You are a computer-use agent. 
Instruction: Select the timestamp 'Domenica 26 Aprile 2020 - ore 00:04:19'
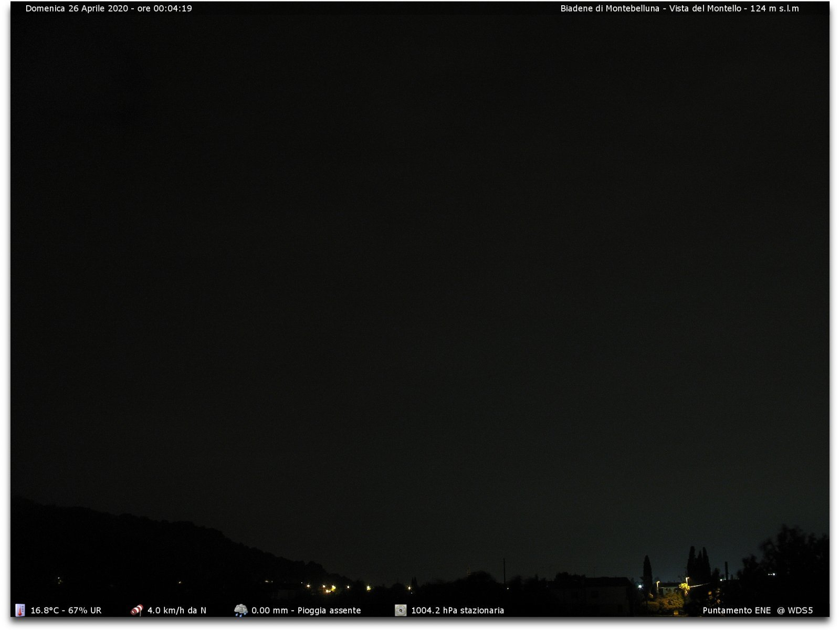[x=109, y=8]
